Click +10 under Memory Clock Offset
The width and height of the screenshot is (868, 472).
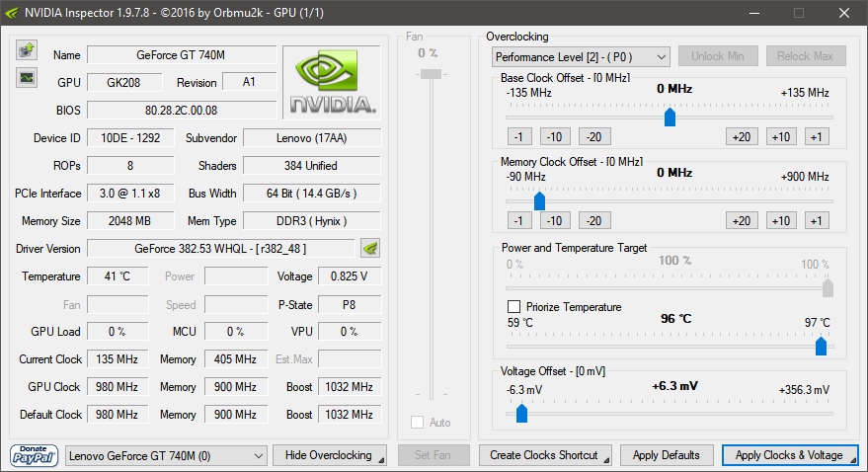pos(782,221)
